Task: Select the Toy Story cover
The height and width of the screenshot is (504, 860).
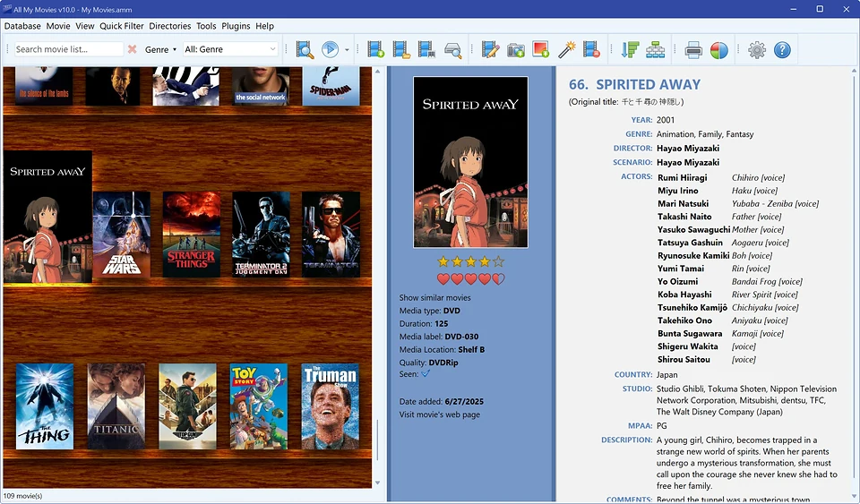Action: (259, 406)
